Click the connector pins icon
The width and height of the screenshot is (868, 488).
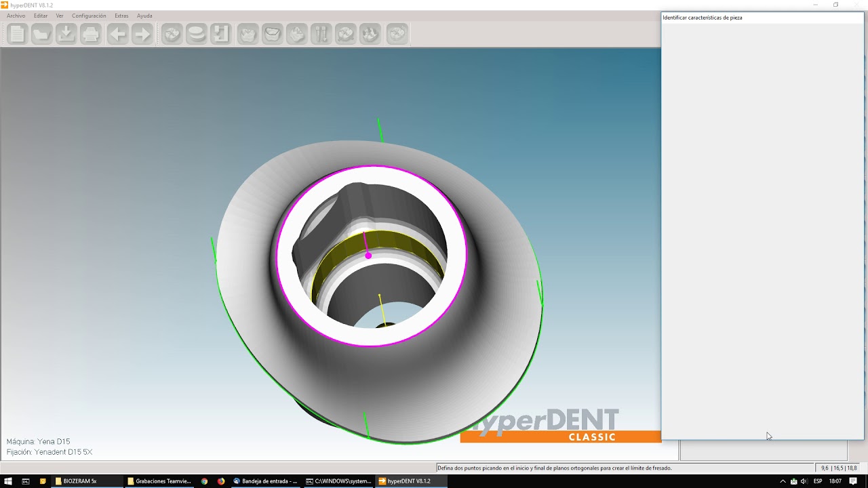(321, 33)
